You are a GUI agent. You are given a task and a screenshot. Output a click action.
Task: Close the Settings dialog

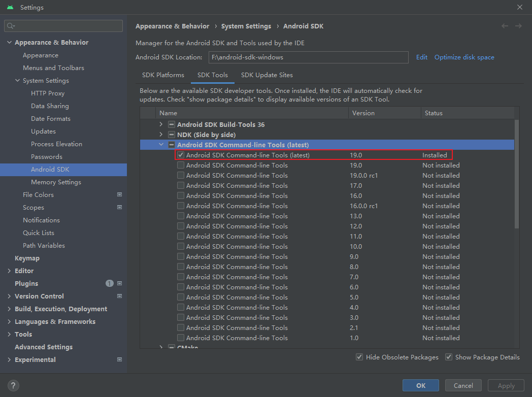tap(519, 7)
